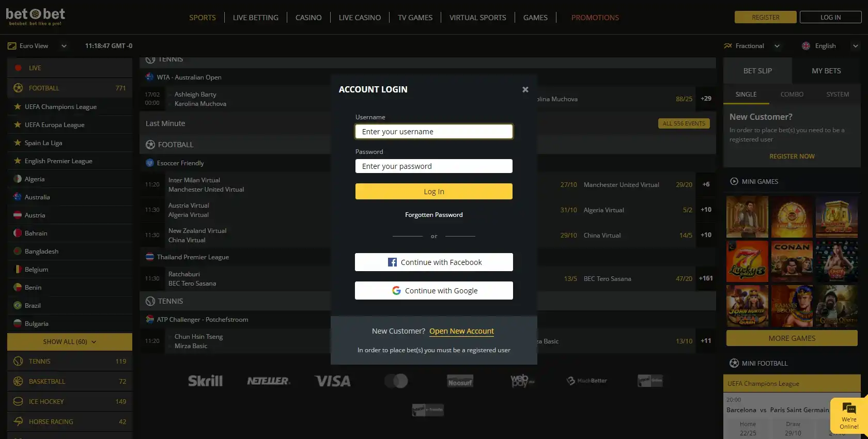Click the Username input field
Image resolution: width=868 pixels, height=439 pixels.
coord(434,132)
